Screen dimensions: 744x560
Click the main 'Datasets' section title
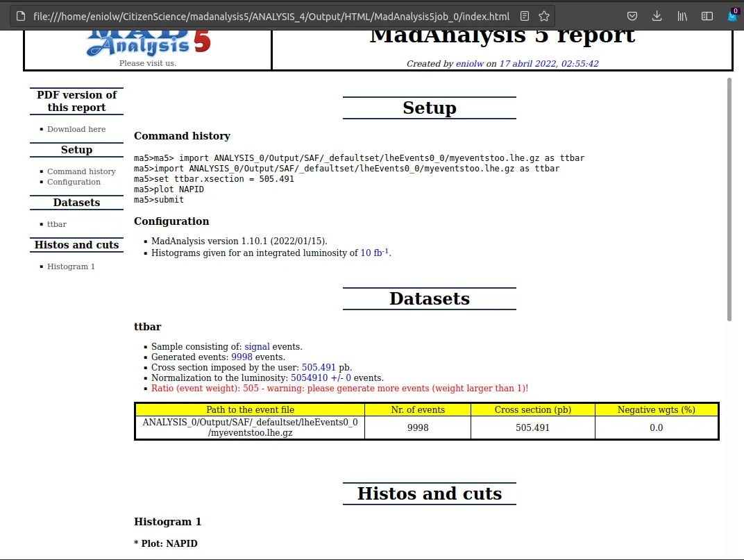430,298
